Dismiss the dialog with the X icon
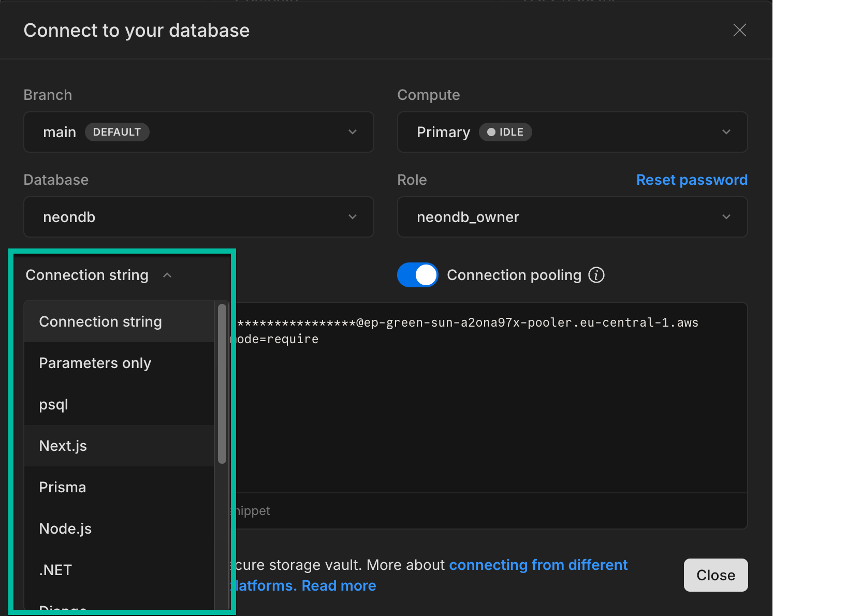847x616 pixels. [739, 30]
